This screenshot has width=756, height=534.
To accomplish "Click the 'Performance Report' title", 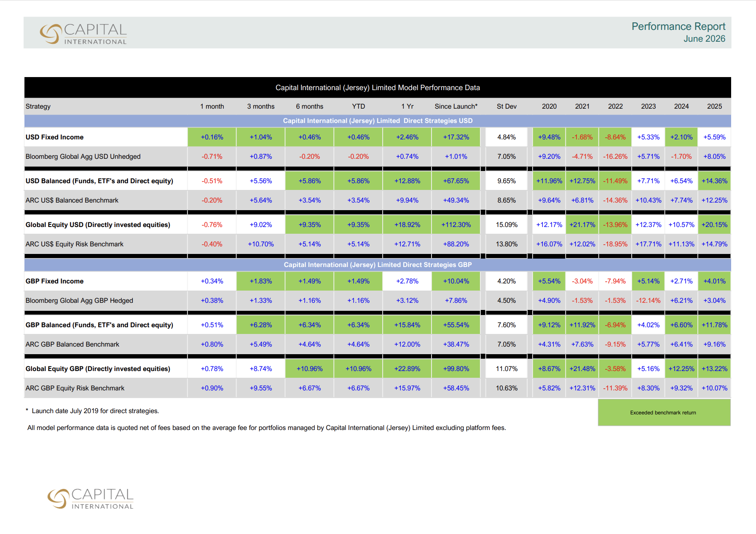I will click(x=678, y=27).
